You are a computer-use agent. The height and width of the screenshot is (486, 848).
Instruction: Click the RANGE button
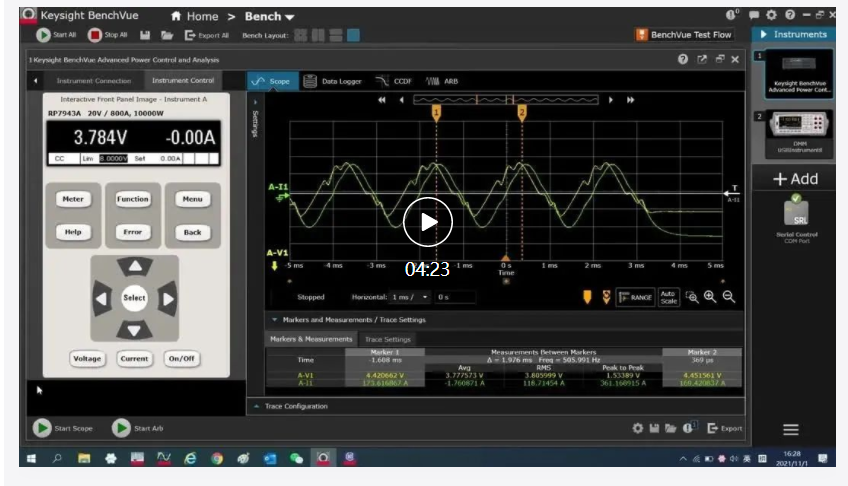pyautogui.click(x=635, y=297)
